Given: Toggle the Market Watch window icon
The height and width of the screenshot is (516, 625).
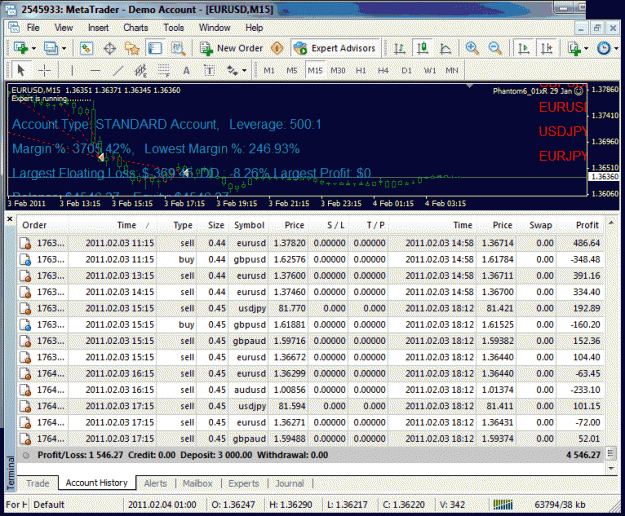Looking at the screenshot, I should pos(86,48).
